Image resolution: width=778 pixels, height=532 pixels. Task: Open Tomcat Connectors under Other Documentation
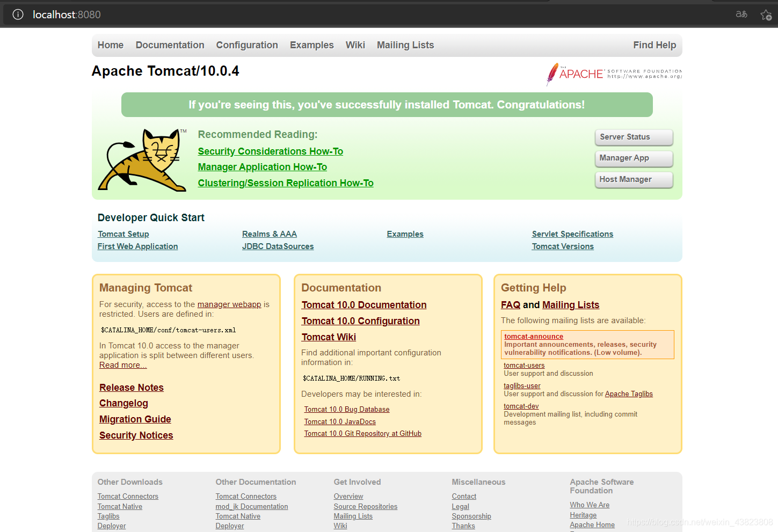[x=246, y=497]
